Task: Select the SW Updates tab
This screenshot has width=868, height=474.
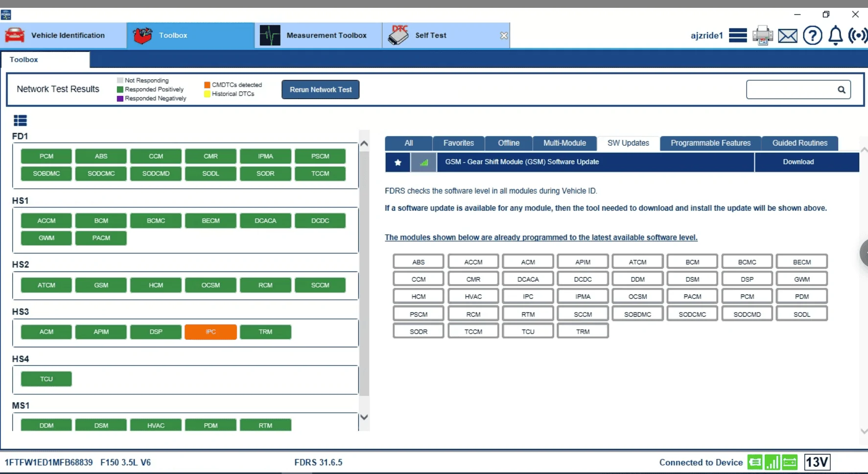Action: pos(628,143)
